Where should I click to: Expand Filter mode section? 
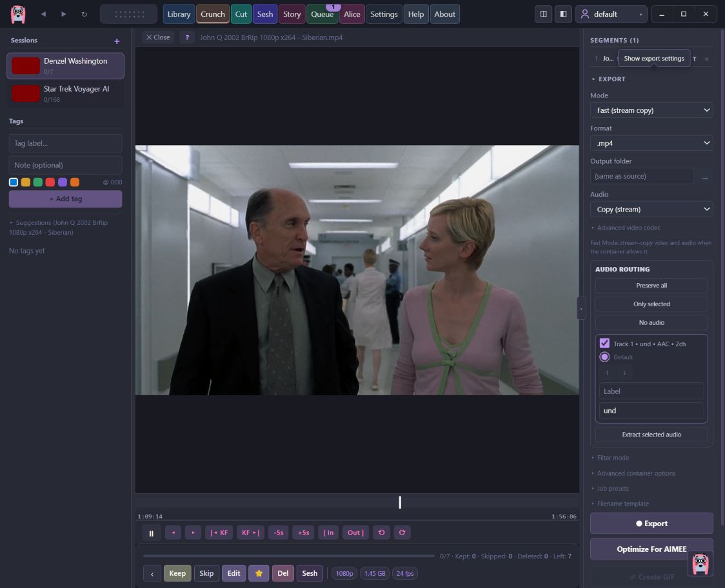[610, 458]
